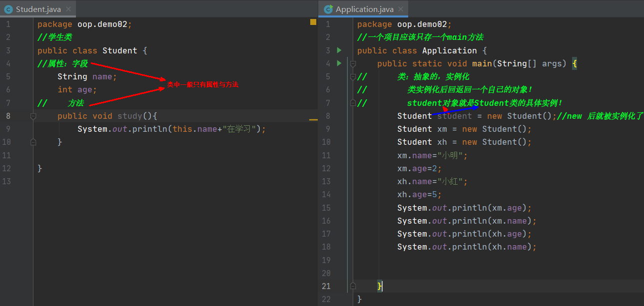Click line number 8 in Student.java gutter
The image size is (644, 306).
click(x=7, y=116)
